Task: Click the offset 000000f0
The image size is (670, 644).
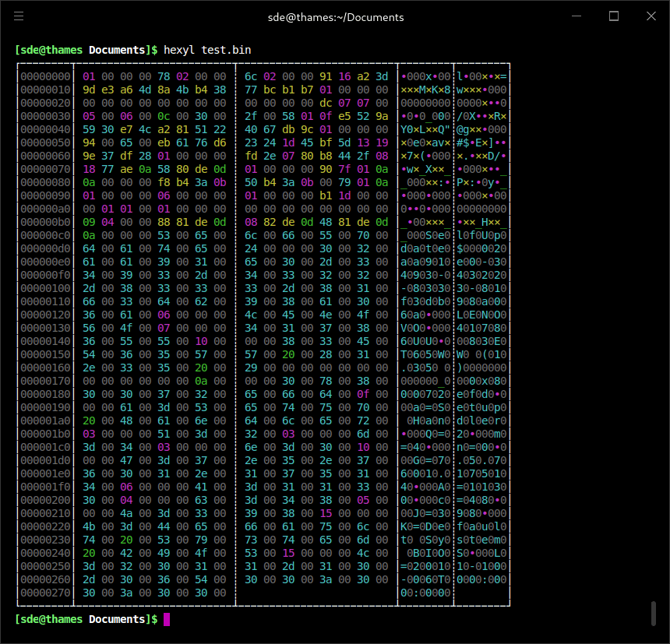Action: [x=45, y=275]
